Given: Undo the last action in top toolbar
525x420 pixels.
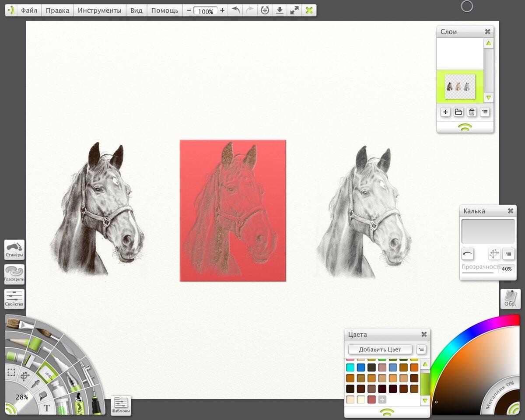Looking at the screenshot, I should (235, 10).
